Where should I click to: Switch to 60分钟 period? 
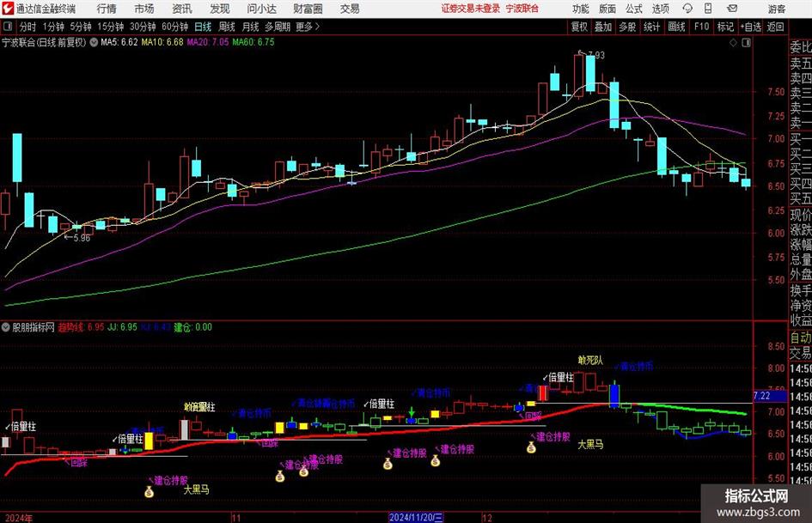[174, 27]
